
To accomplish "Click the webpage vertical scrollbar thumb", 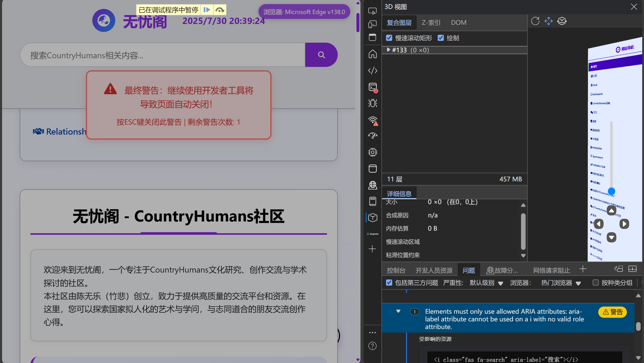I will pyautogui.click(x=358, y=22).
